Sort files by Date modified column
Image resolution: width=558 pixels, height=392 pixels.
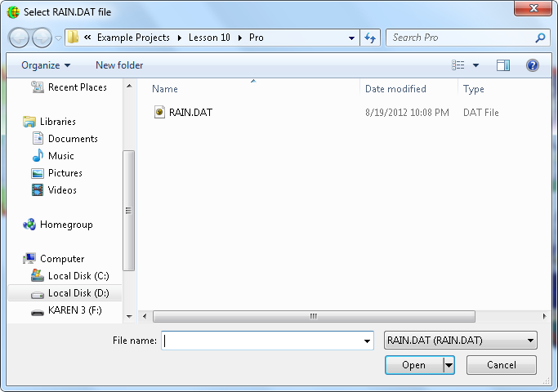pyautogui.click(x=395, y=89)
